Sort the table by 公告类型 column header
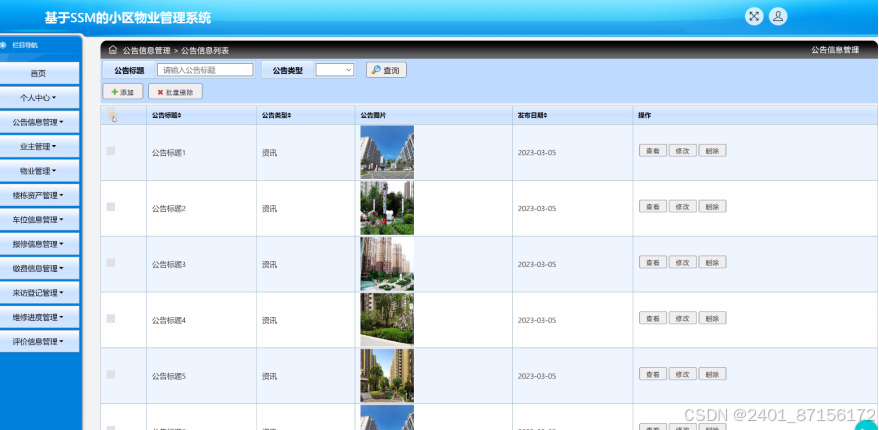Screen dimensions: 879x430 pyautogui.click(x=276, y=115)
